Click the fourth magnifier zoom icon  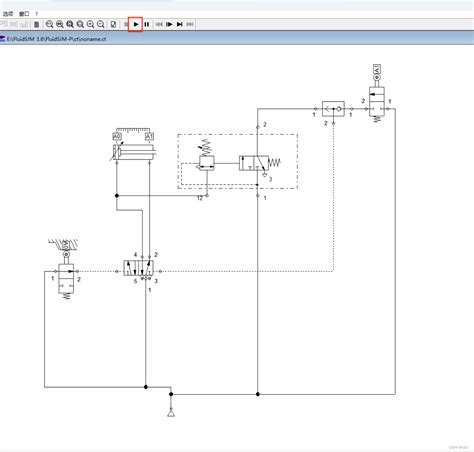pyautogui.click(x=80, y=24)
